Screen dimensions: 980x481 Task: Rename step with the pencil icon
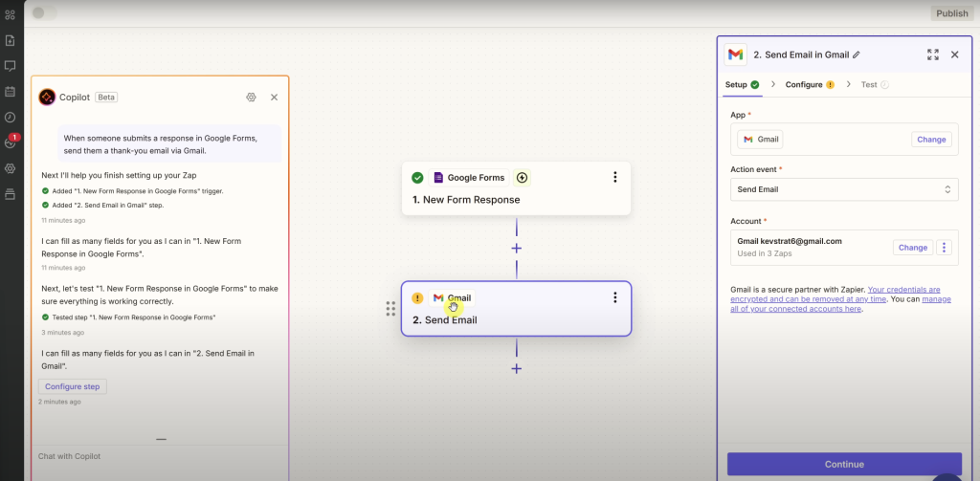(857, 55)
